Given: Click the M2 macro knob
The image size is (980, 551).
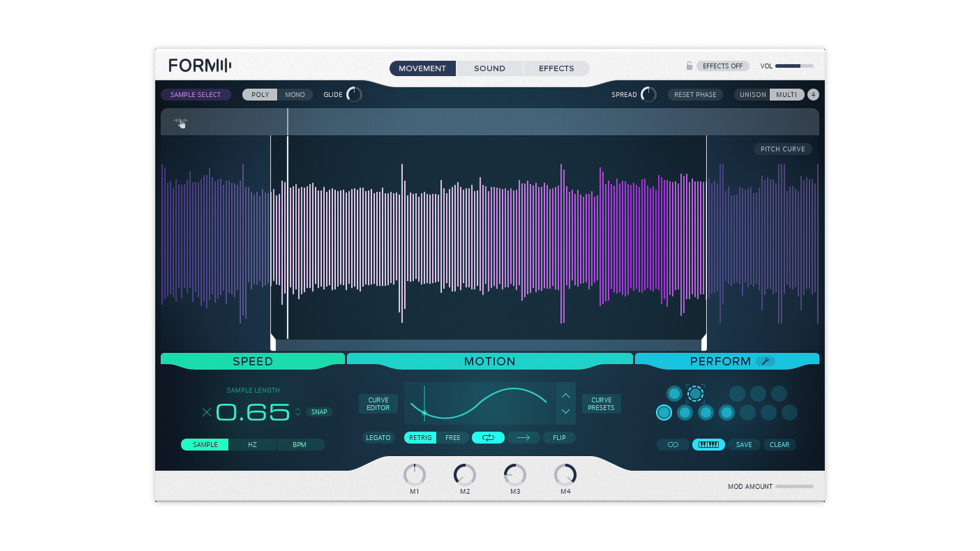Looking at the screenshot, I should tap(464, 475).
